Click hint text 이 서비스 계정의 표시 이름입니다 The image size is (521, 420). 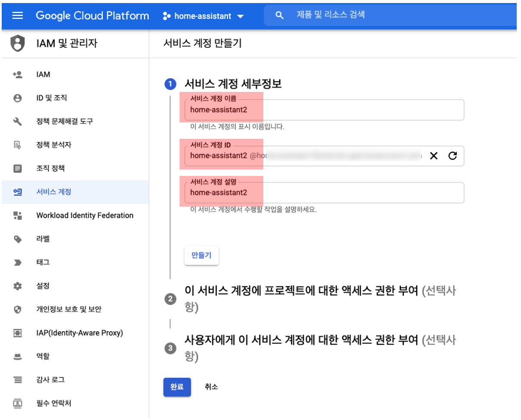237,127
